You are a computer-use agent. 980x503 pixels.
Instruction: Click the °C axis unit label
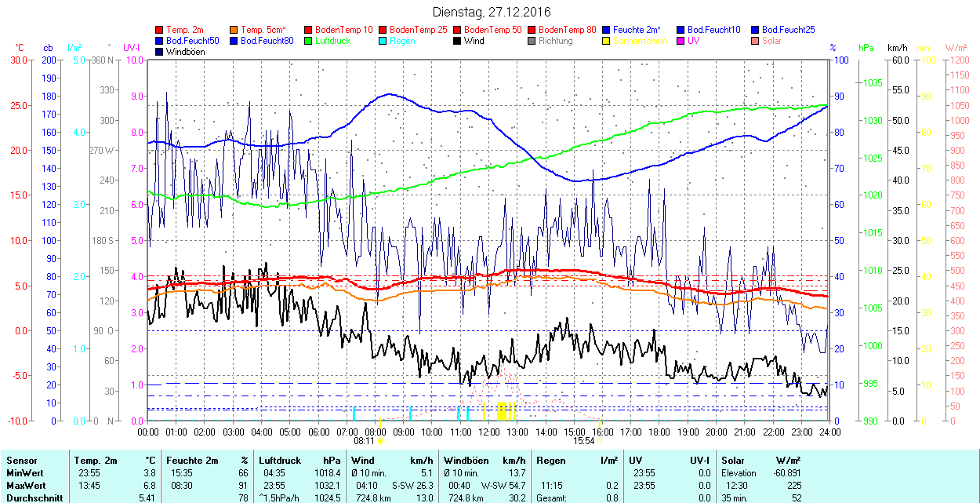[x=20, y=48]
